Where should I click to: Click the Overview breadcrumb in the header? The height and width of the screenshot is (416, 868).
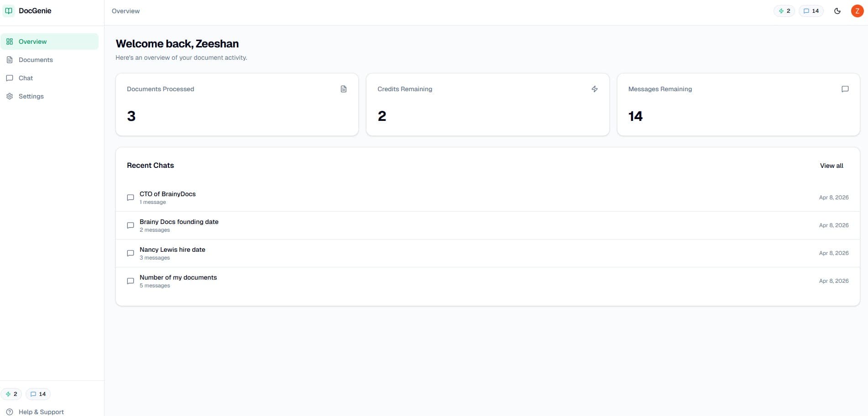[x=125, y=11]
